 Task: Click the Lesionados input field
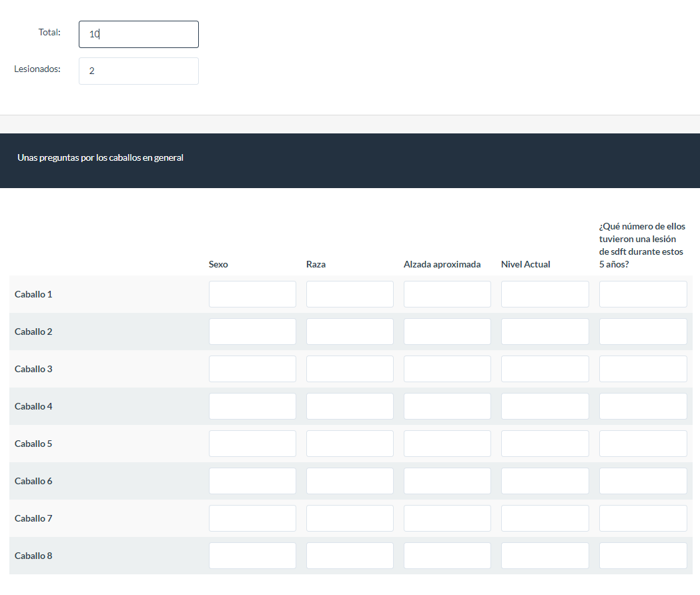pyautogui.click(x=138, y=71)
